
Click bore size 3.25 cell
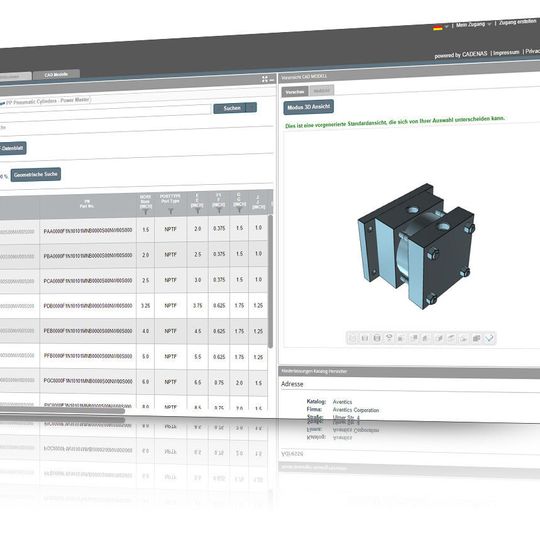(x=145, y=305)
